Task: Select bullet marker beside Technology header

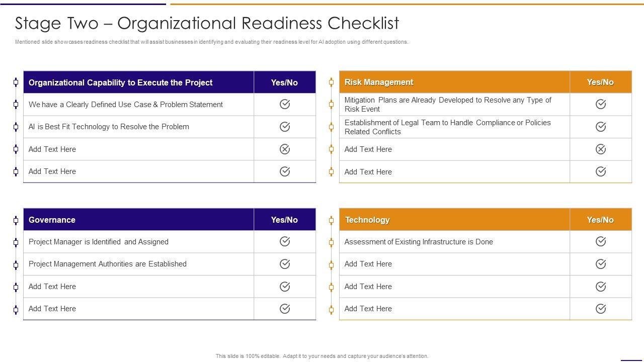Action: (x=331, y=220)
